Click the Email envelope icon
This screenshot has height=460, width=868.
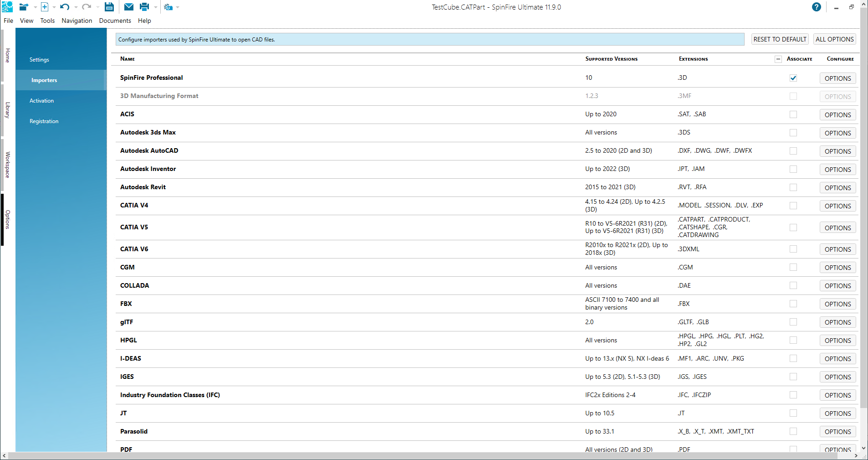(129, 7)
